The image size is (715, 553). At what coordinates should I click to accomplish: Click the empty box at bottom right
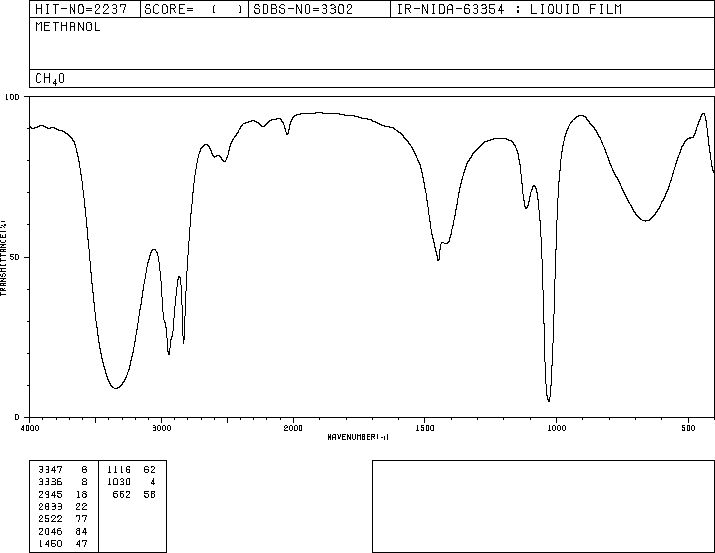click(x=541, y=506)
